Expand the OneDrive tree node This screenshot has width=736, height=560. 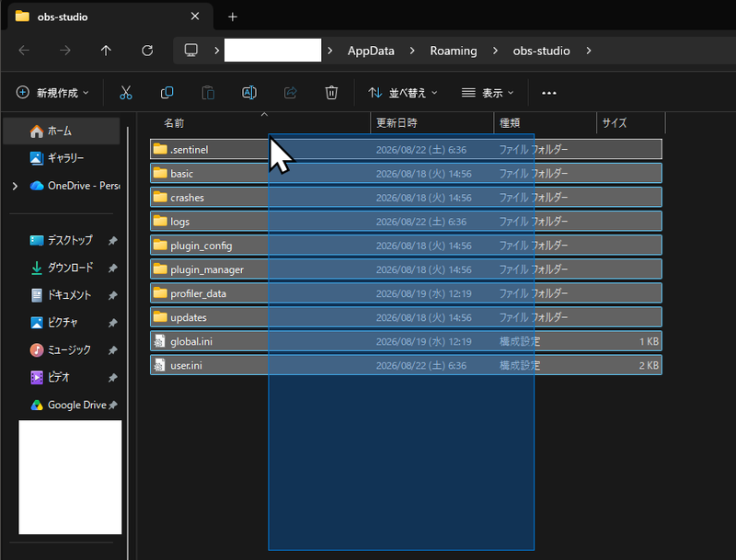coord(15,186)
